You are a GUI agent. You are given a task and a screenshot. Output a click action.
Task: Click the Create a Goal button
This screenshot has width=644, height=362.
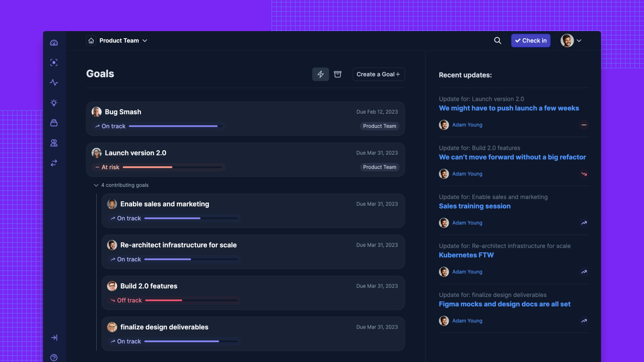379,74
